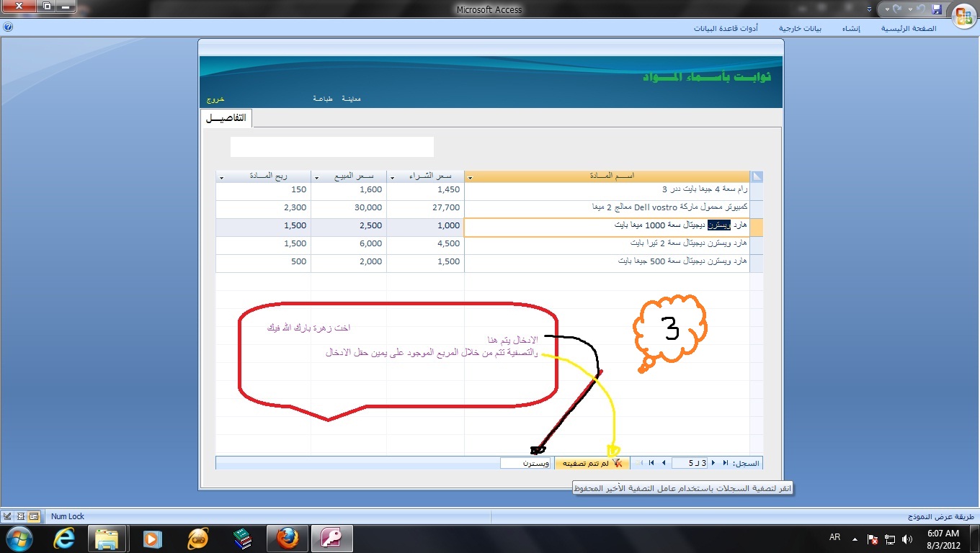Go to last record navigation arrow

651,463
